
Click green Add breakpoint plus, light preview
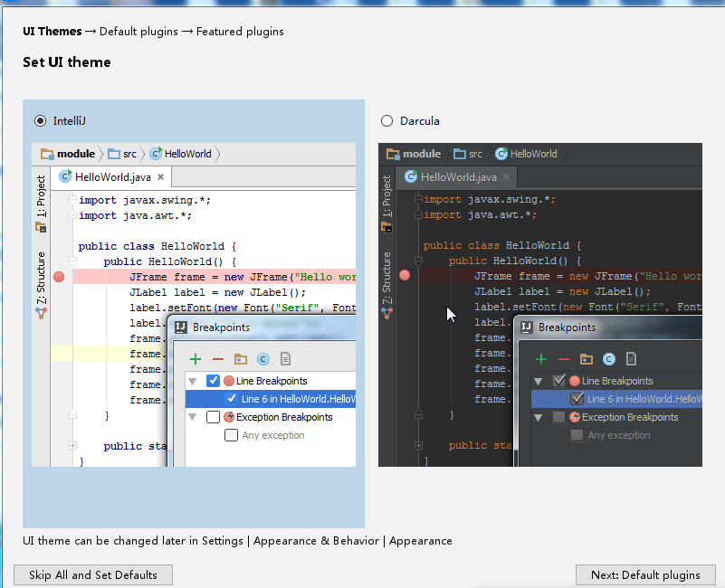point(196,359)
